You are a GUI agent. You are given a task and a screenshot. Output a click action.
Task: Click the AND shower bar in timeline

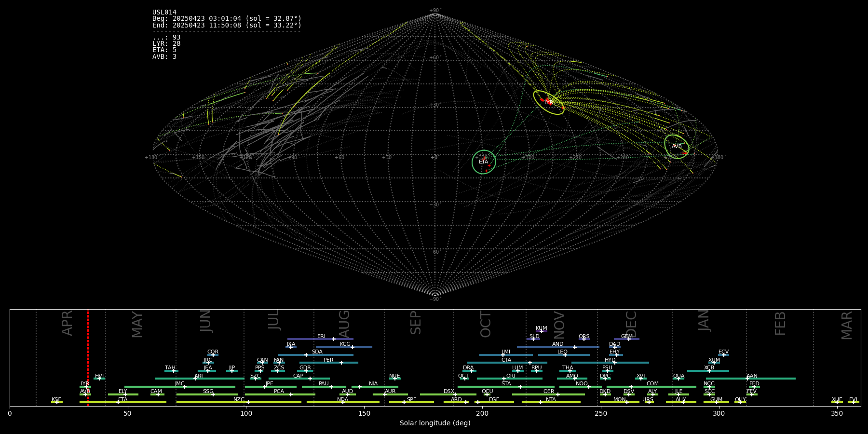tap(558, 347)
